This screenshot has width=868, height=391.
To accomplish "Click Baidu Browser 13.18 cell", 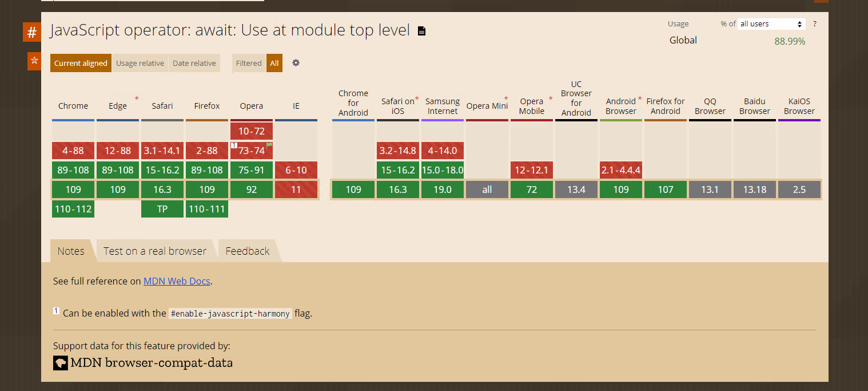I will coord(755,189).
